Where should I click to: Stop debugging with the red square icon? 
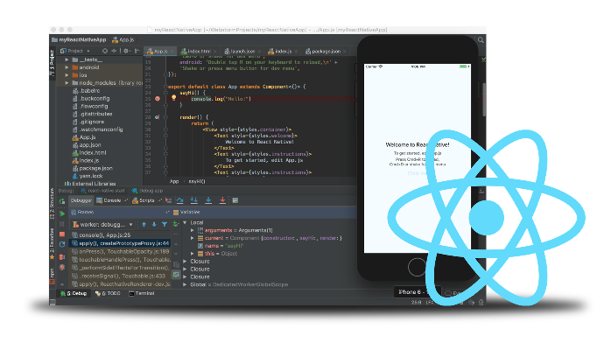point(62,234)
